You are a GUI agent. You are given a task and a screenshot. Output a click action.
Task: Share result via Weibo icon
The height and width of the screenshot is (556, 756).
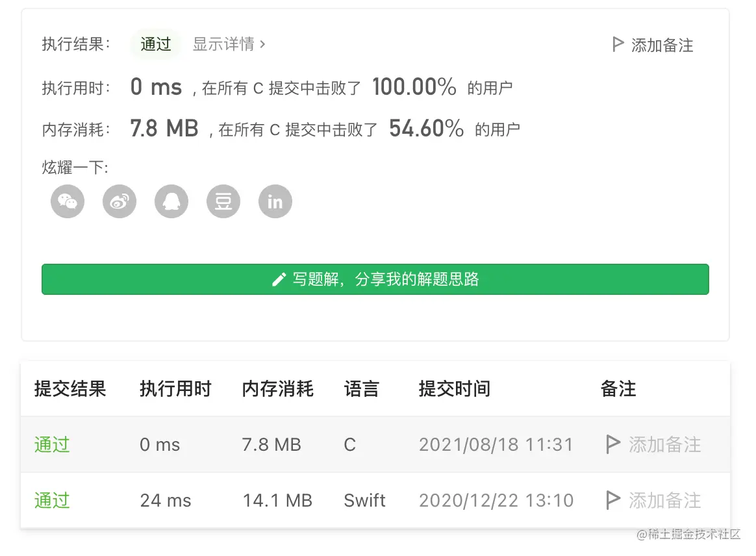click(x=120, y=201)
